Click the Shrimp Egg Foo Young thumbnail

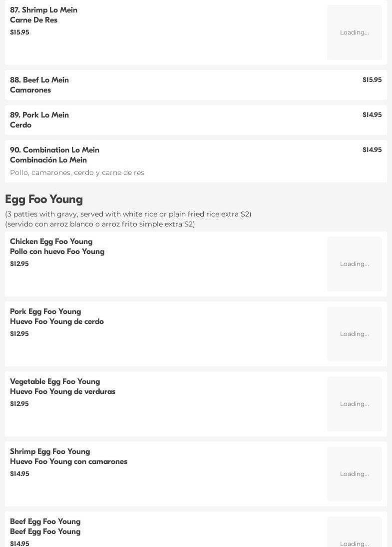coord(355,474)
